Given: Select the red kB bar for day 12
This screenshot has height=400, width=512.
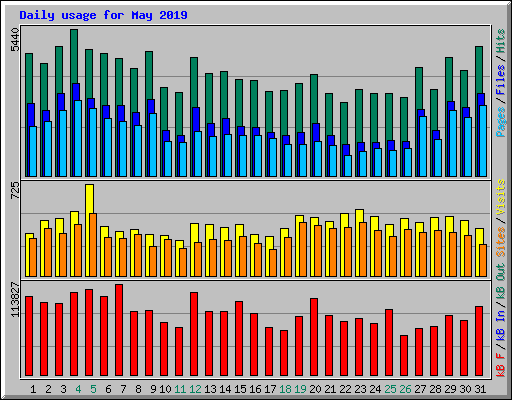Looking at the screenshot, I should coord(194,334).
